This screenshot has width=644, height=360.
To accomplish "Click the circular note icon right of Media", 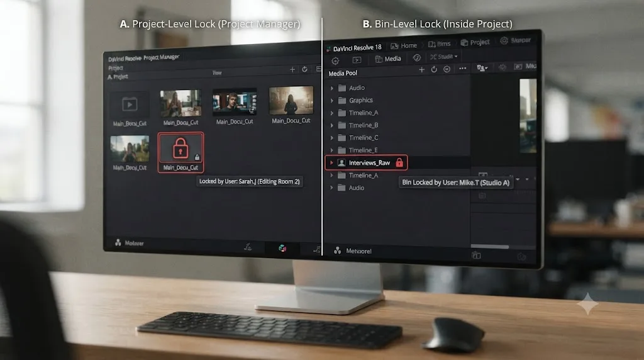I will point(417,58).
